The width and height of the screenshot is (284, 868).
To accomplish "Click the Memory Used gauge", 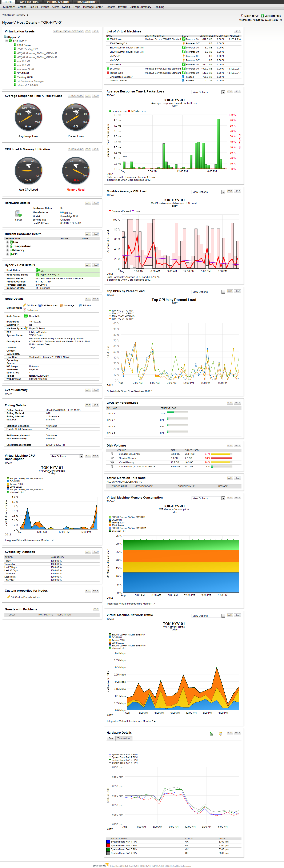I will point(75,170).
